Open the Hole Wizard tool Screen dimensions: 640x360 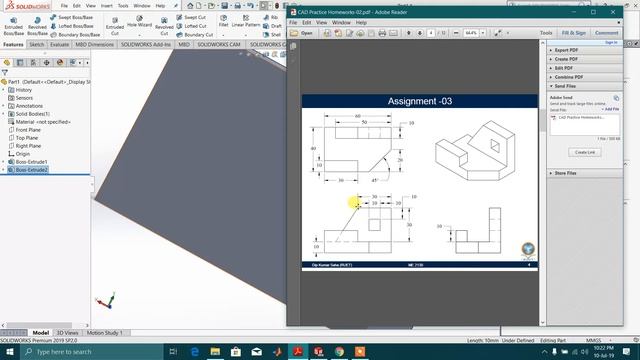[x=139, y=22]
